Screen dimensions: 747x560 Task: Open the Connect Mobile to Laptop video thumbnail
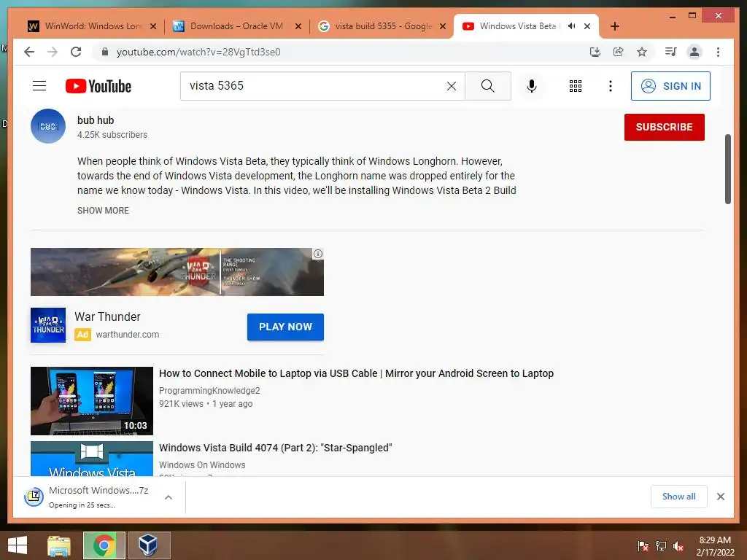92,401
